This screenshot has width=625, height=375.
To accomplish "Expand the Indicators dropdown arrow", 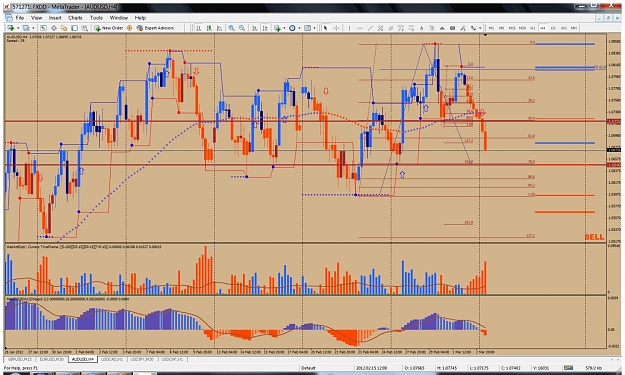I will [x=284, y=28].
